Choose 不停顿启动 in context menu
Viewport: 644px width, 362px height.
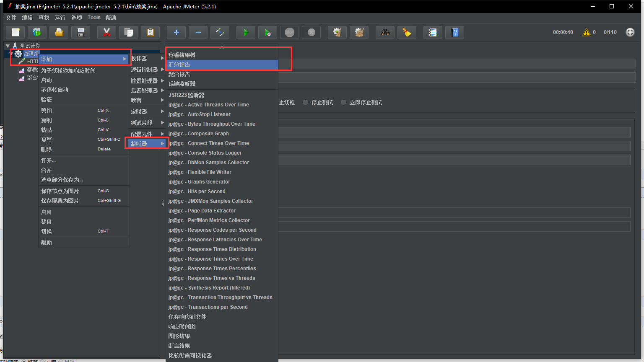click(x=84, y=90)
